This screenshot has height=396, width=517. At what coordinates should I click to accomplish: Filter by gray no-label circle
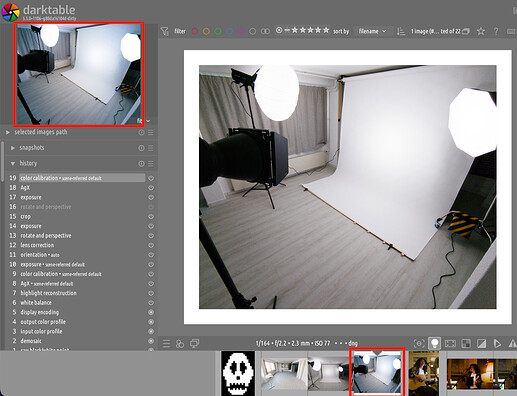(x=253, y=31)
